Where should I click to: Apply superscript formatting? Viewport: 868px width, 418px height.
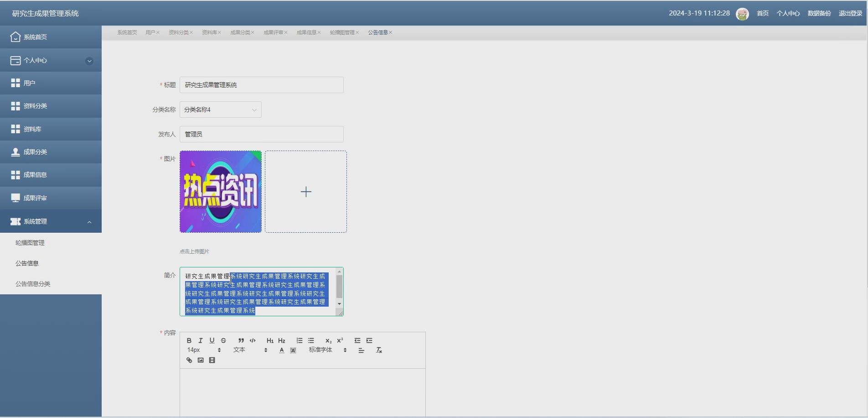coord(340,340)
